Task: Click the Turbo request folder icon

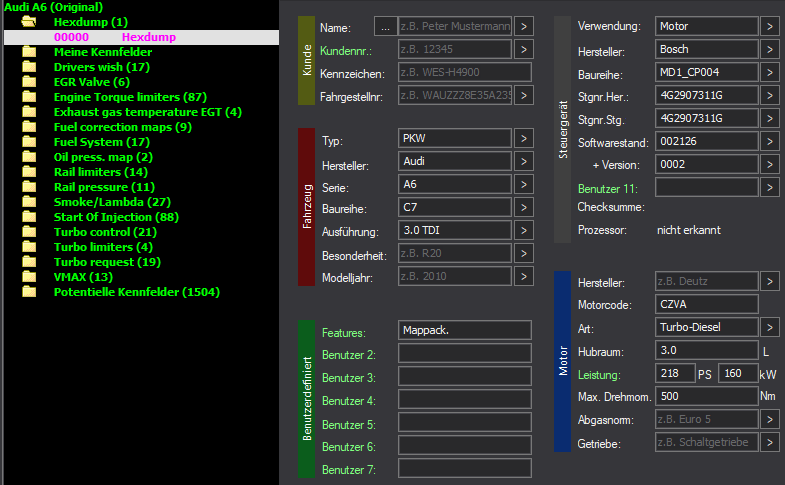Action: (x=29, y=262)
